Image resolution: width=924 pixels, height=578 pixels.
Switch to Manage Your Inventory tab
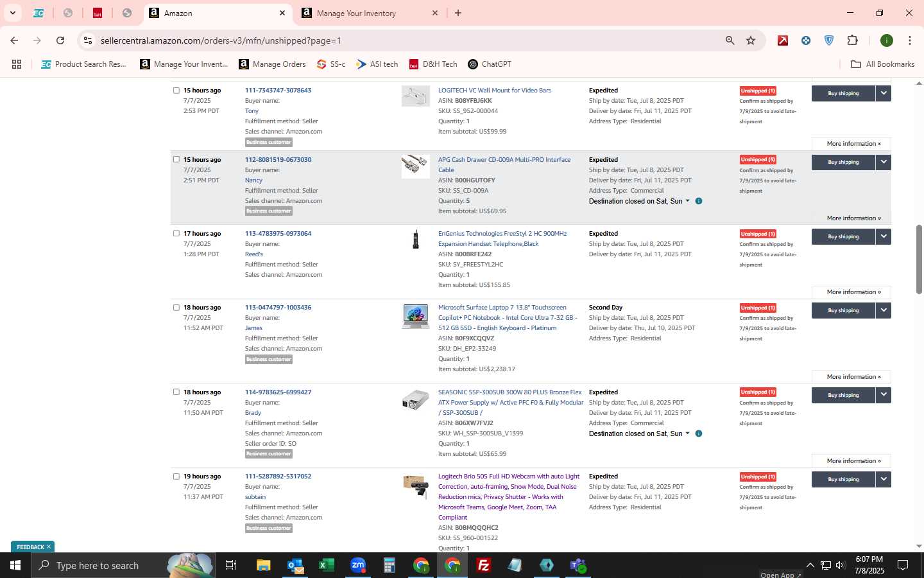(x=369, y=13)
